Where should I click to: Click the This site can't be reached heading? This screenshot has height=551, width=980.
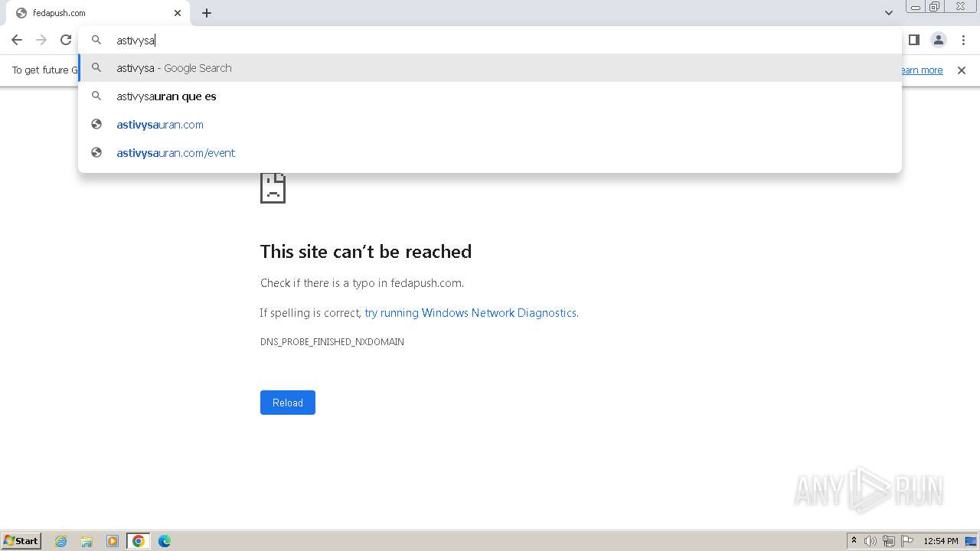click(x=366, y=252)
